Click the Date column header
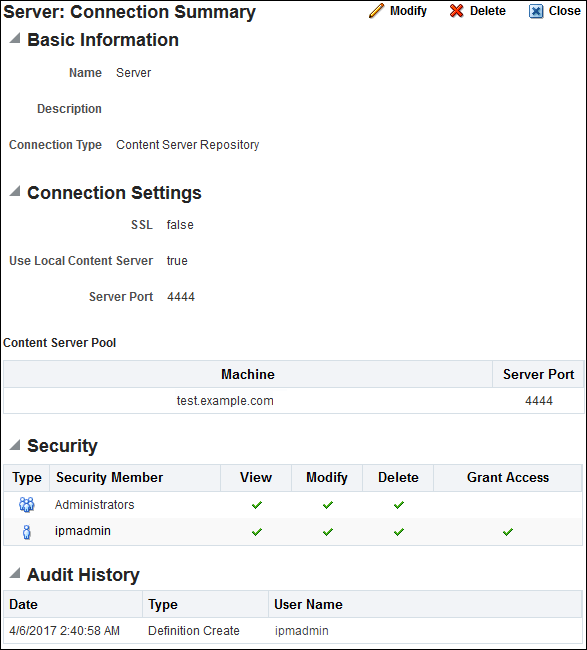 [x=73, y=604]
